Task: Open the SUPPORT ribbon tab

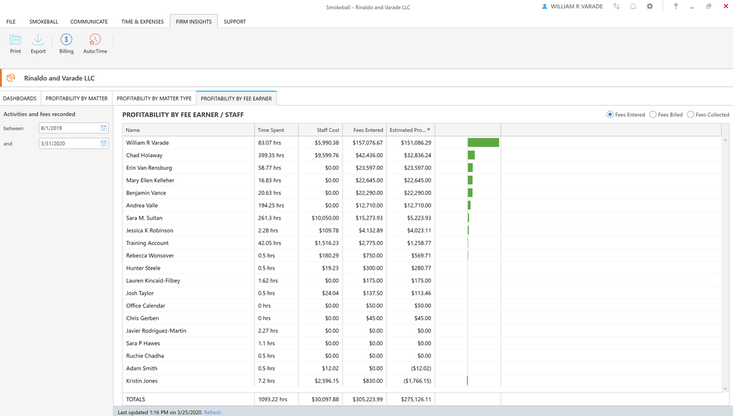Action: 235,22
